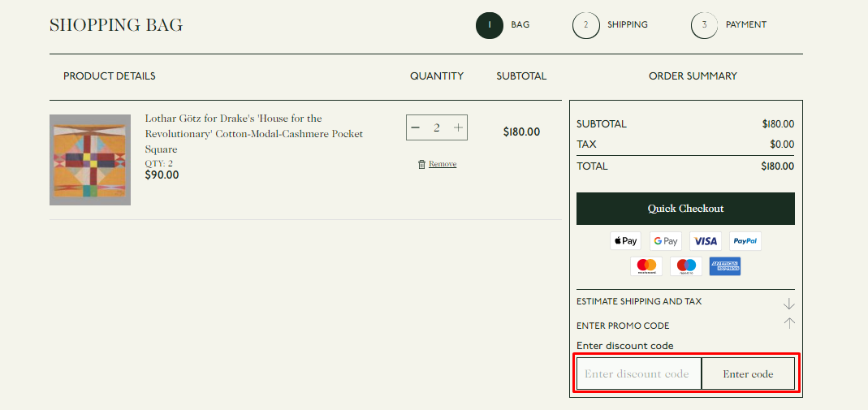Click the Enter code button
This screenshot has height=410, width=868.
coord(748,373)
